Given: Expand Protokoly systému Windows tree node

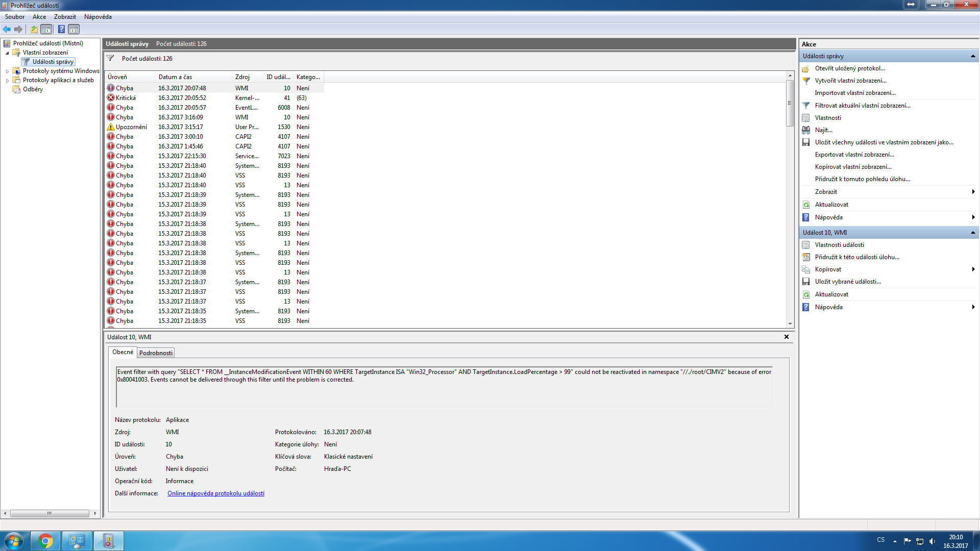Looking at the screenshot, I should tap(7, 71).
